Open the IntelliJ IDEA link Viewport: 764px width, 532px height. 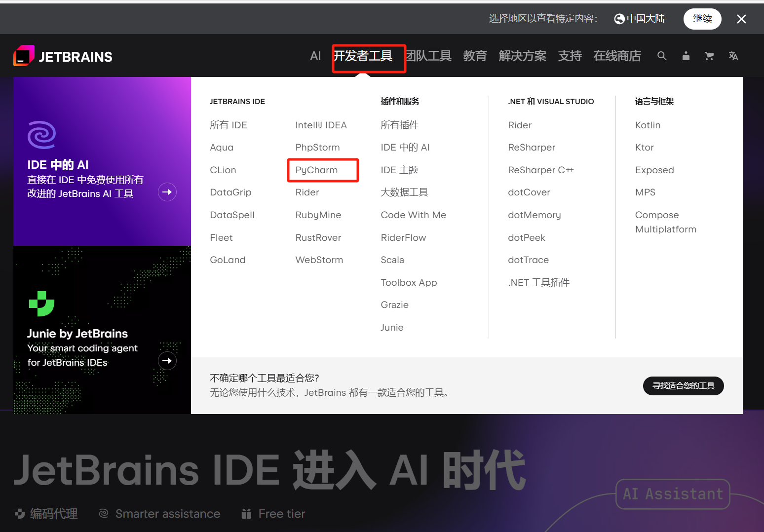coord(321,125)
